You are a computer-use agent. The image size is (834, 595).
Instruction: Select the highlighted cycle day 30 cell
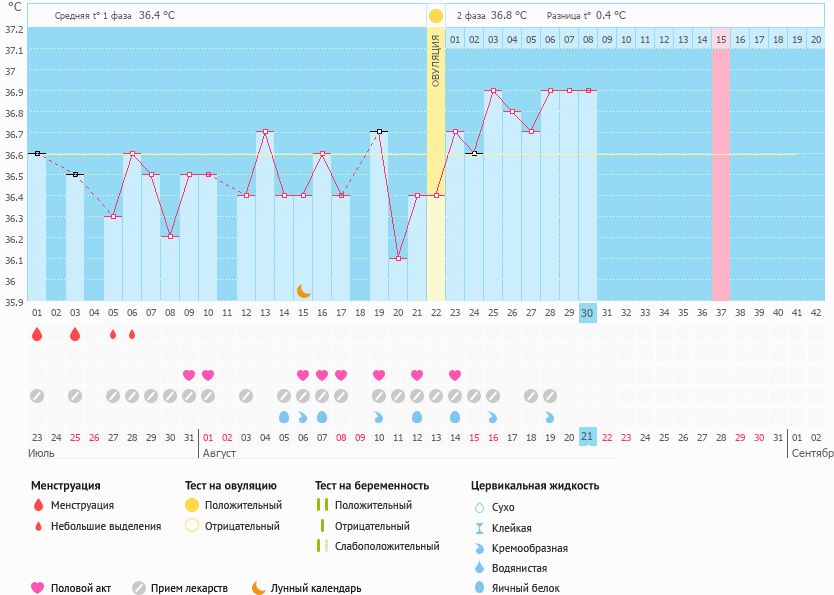[x=588, y=312]
